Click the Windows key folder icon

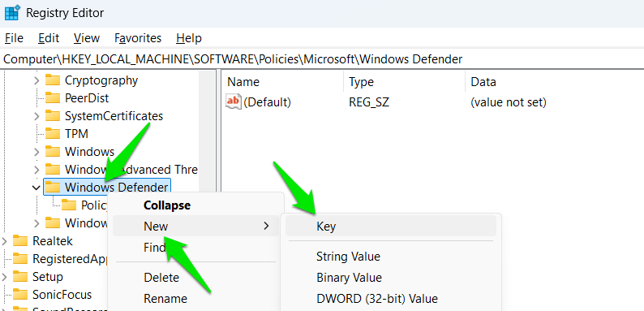pos(53,151)
